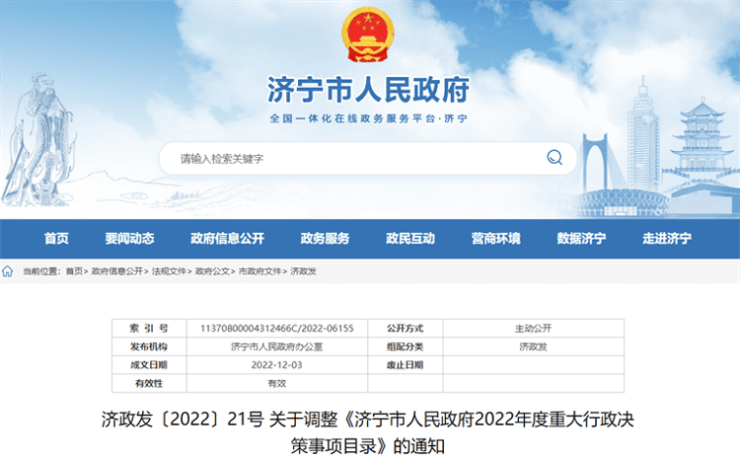This screenshot has width=740, height=458.
Task: Click the search keyword input field
Action: 350,158
